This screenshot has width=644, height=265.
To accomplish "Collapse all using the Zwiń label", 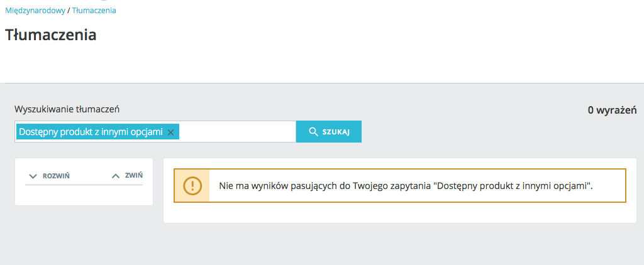I will coord(133,176).
